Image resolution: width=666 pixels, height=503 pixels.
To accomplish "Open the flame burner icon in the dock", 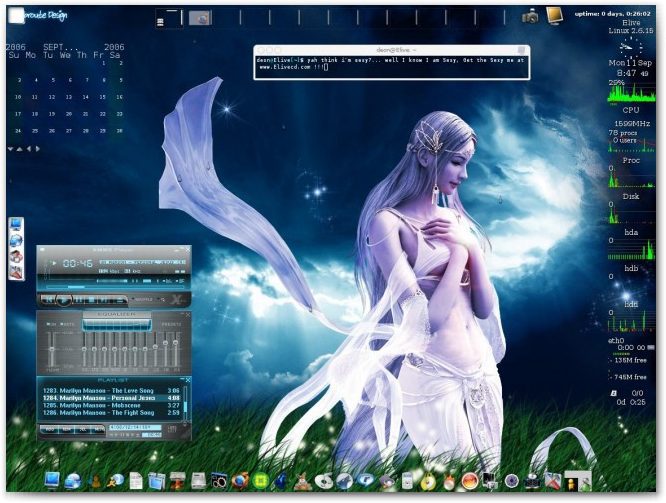I will coord(449,482).
